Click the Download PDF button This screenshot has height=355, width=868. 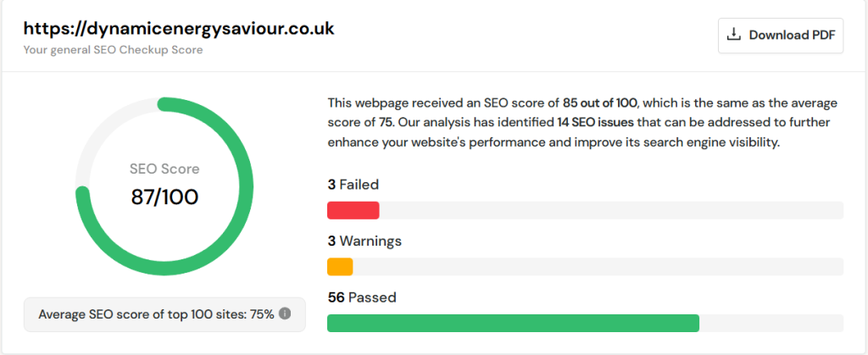tap(781, 36)
